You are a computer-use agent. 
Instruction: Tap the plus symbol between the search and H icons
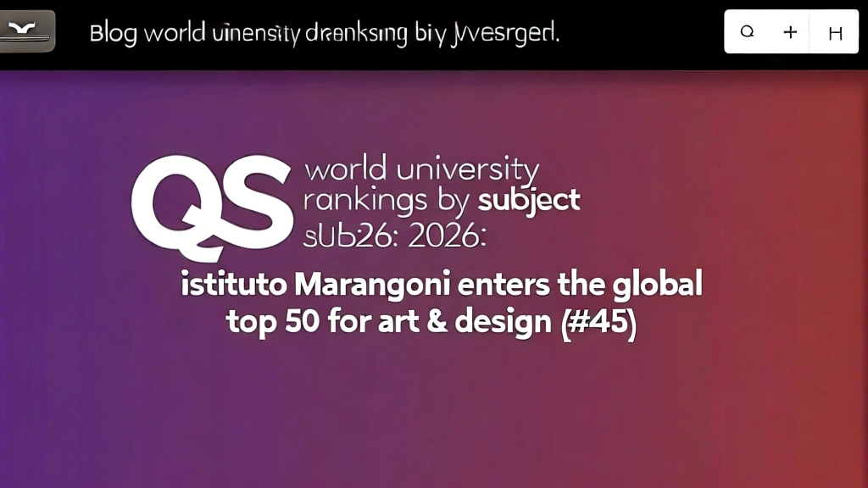[790, 31]
